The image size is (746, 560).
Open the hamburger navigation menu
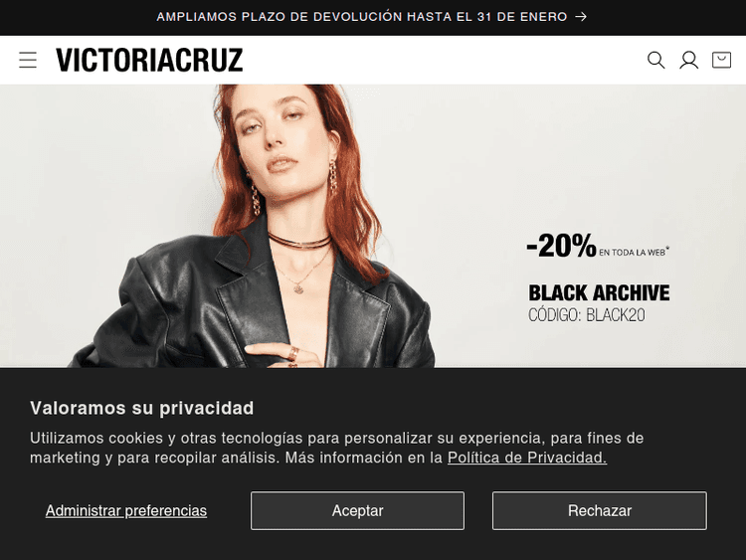point(28,60)
